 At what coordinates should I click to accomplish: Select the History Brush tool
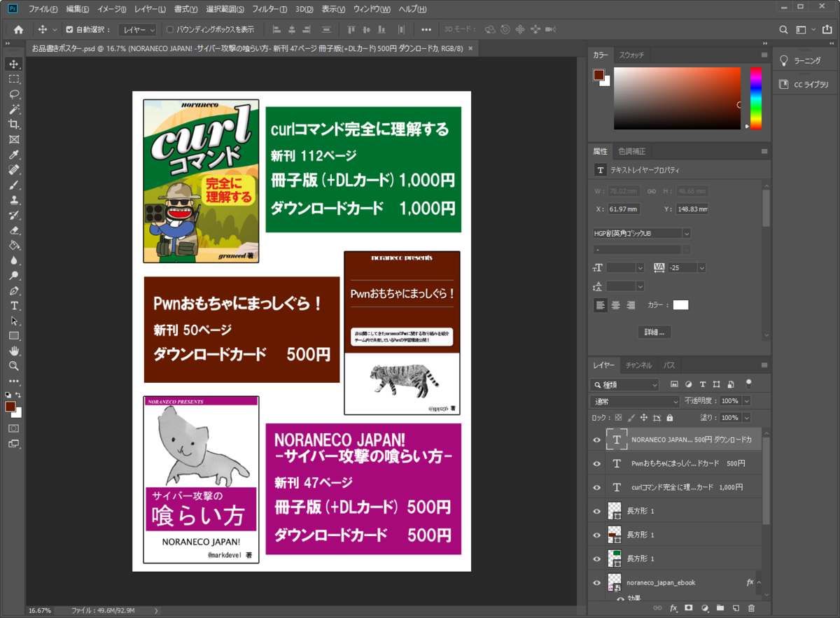(x=14, y=215)
